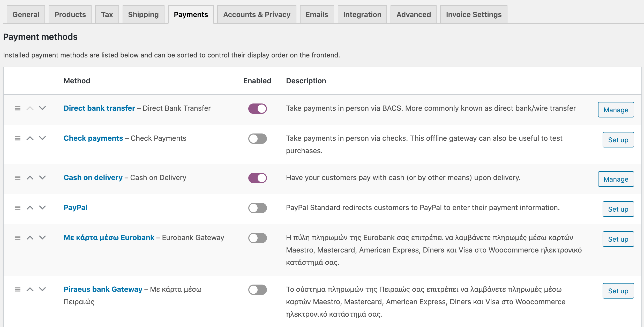Enable the Eurobank Gateway toggle
Viewport: 644px width, 327px height.
point(258,238)
